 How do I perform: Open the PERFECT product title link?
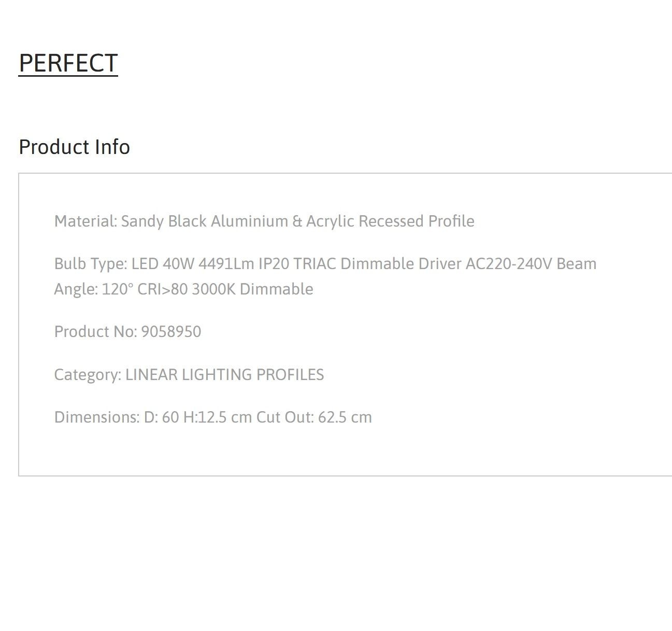click(68, 63)
